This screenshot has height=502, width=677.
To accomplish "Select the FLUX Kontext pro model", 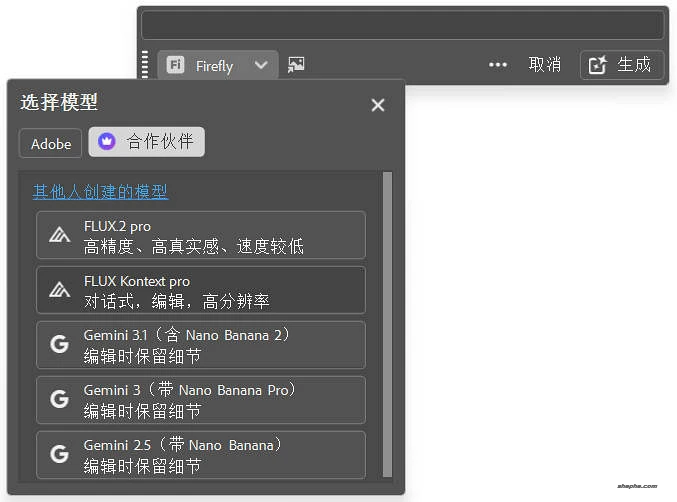I will coord(201,290).
